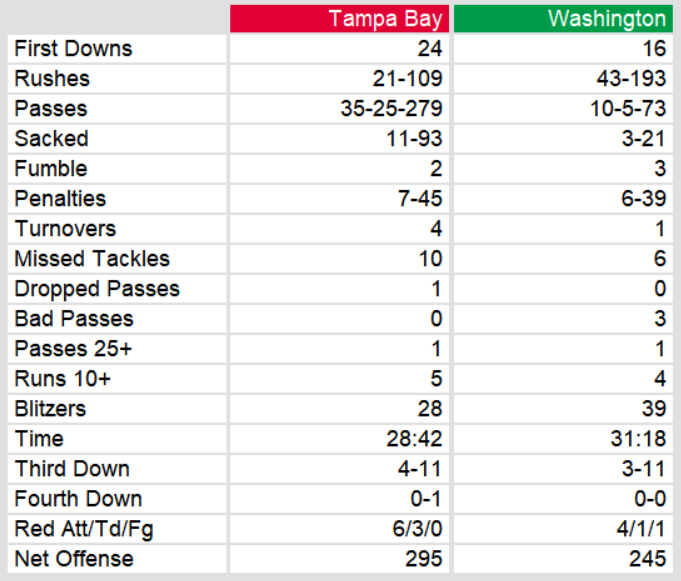Click the green Washington column header
This screenshot has height=581, width=681.
[563, 19]
